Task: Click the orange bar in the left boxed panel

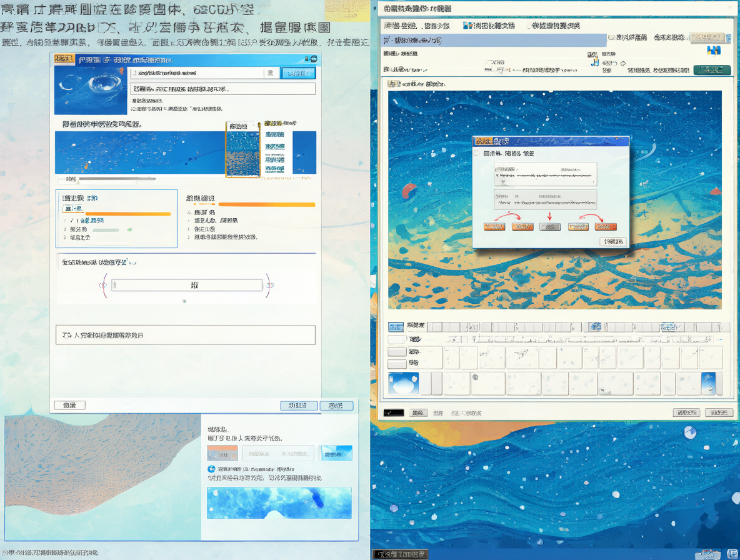Action: click(127, 214)
